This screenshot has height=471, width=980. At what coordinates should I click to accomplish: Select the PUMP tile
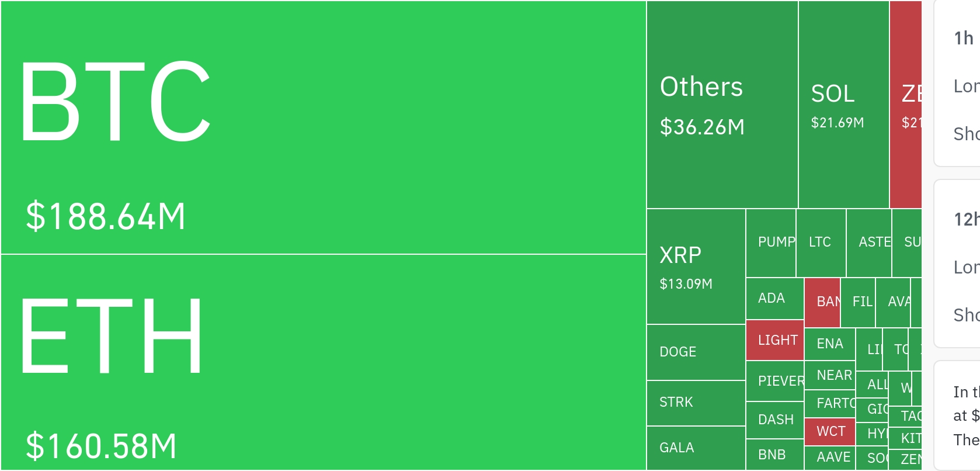771,243
